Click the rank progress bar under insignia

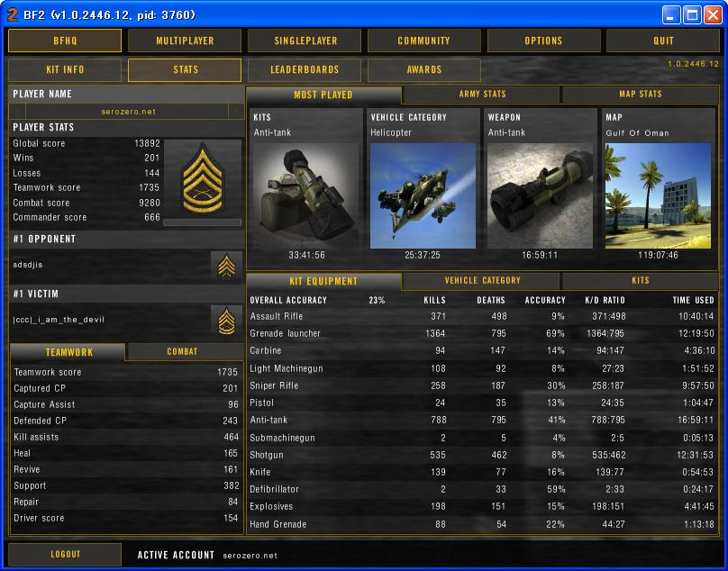[203, 222]
